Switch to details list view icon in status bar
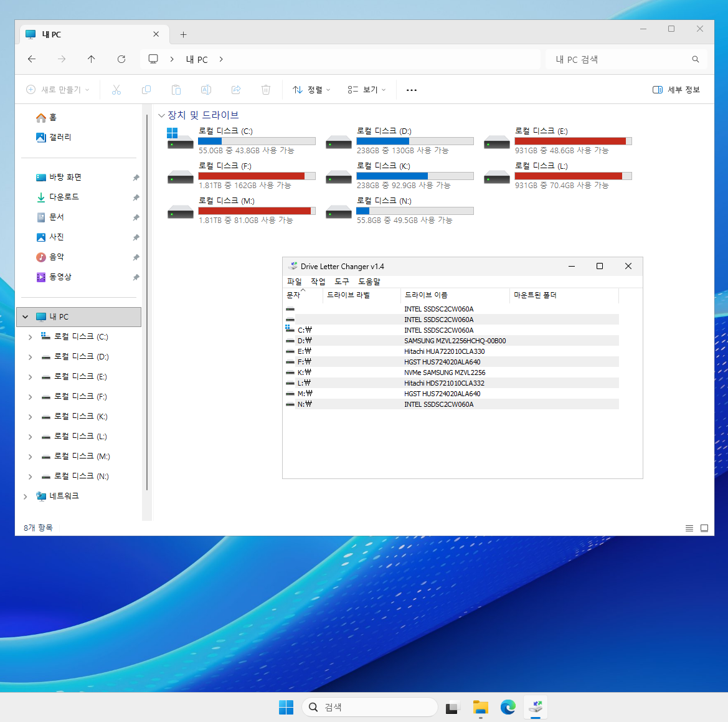The image size is (728, 722). click(689, 528)
